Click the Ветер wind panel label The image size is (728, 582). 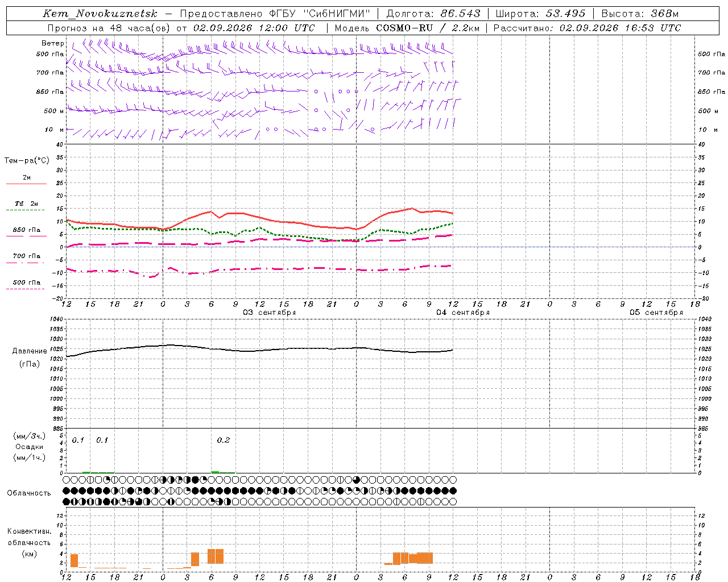pos(53,43)
